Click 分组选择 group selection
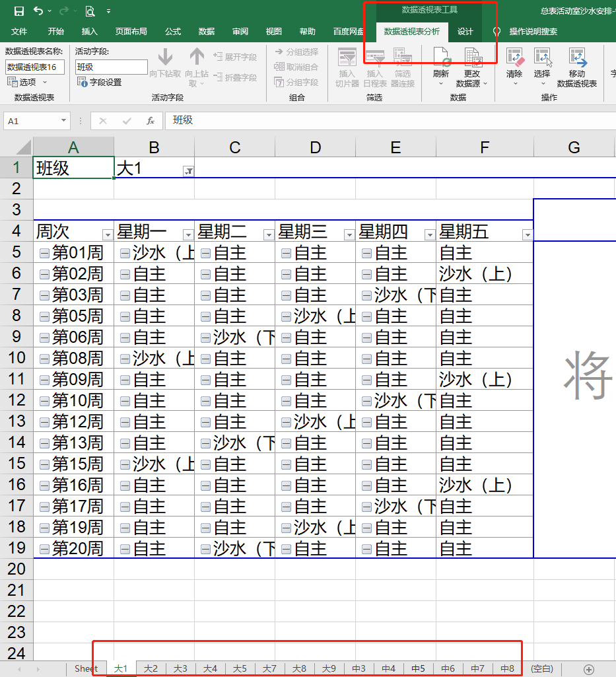 296,52
